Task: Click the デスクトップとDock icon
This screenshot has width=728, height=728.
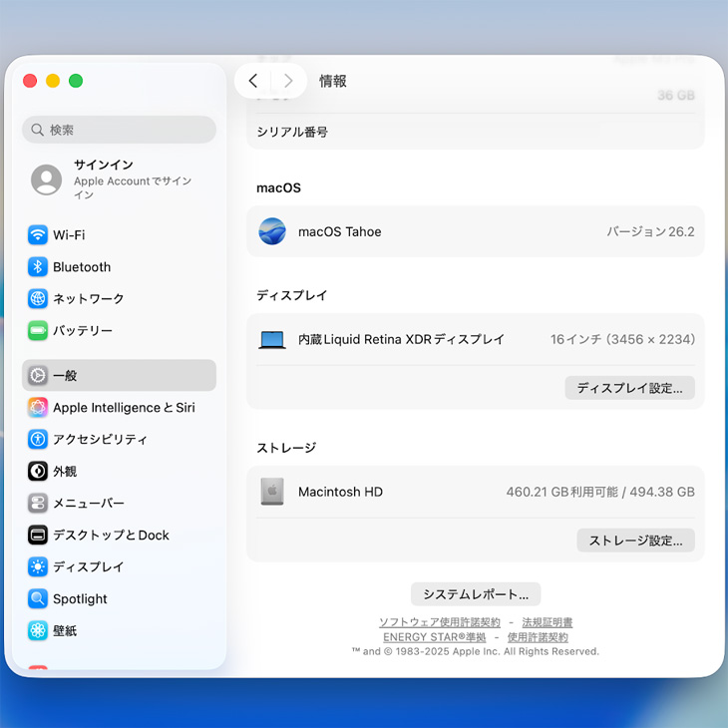Action: point(38,536)
